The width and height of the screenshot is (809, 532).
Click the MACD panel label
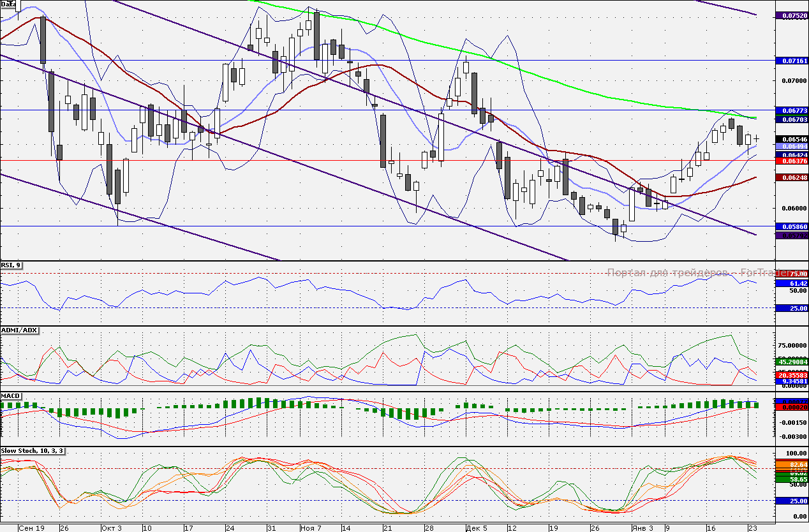[11, 396]
